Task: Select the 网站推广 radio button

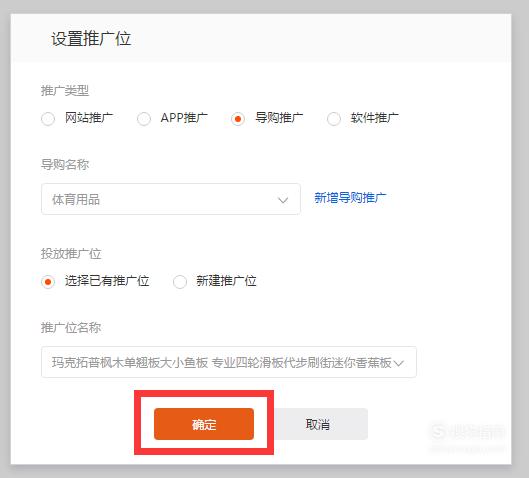Action: point(48,119)
